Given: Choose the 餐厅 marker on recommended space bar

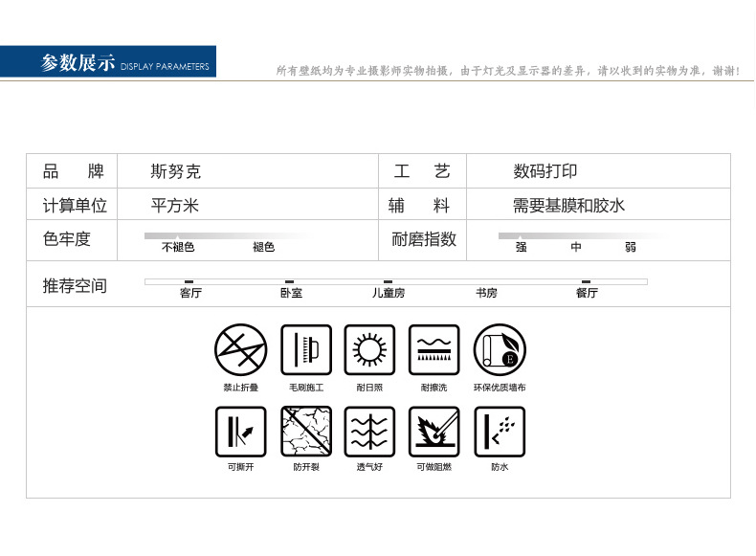Looking at the screenshot, I should coord(586,281).
